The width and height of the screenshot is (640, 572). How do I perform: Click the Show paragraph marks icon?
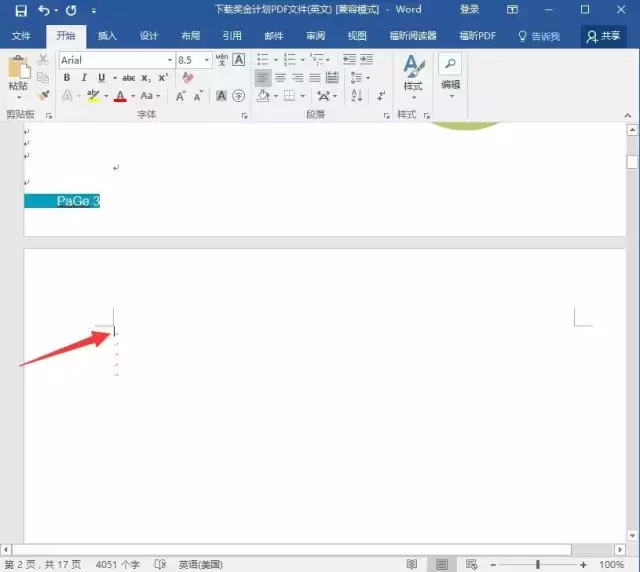pyautogui.click(x=381, y=96)
